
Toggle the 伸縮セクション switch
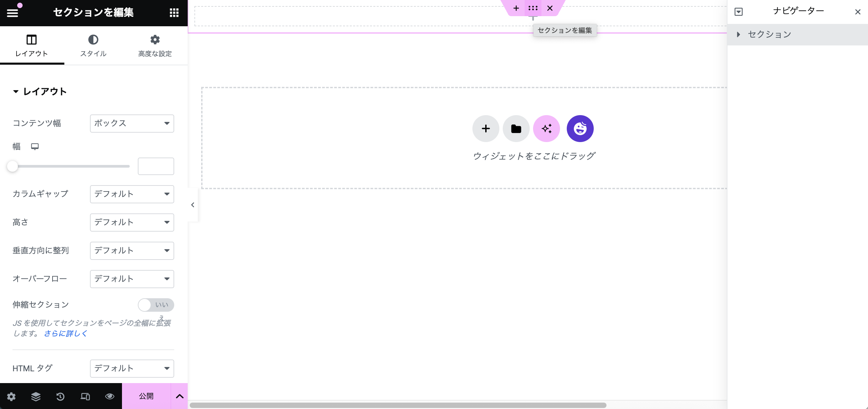coord(156,305)
